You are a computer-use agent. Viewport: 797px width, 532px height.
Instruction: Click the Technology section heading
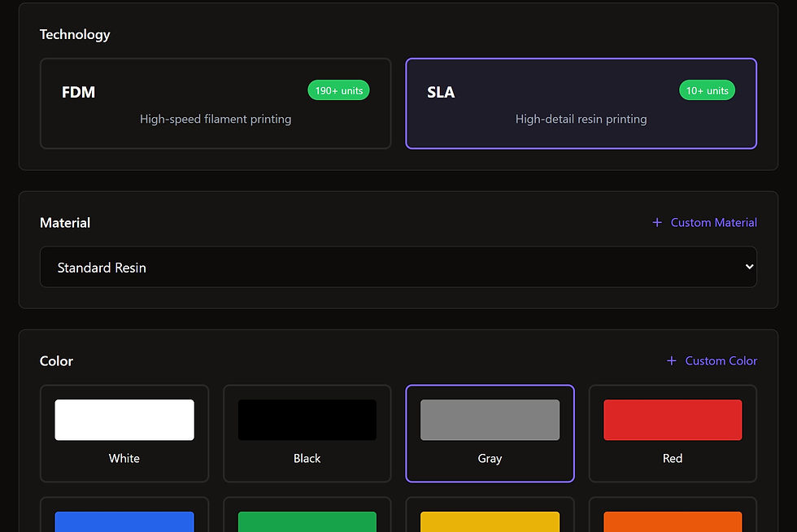pos(75,35)
